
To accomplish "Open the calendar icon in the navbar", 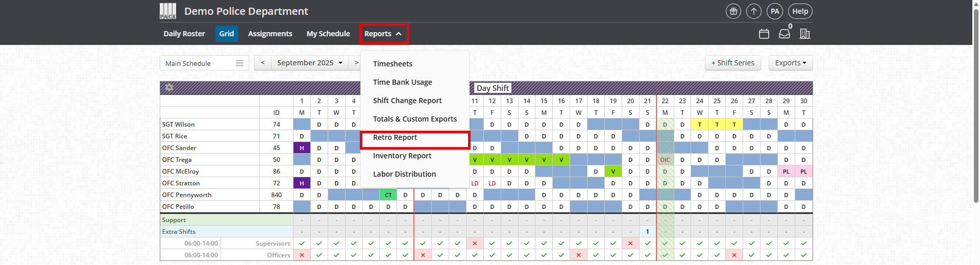I will pyautogui.click(x=764, y=34).
